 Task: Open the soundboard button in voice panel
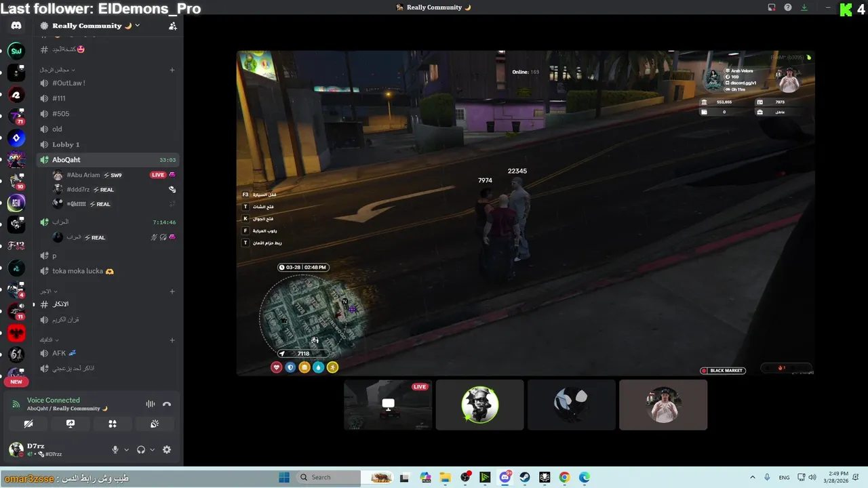click(x=155, y=424)
